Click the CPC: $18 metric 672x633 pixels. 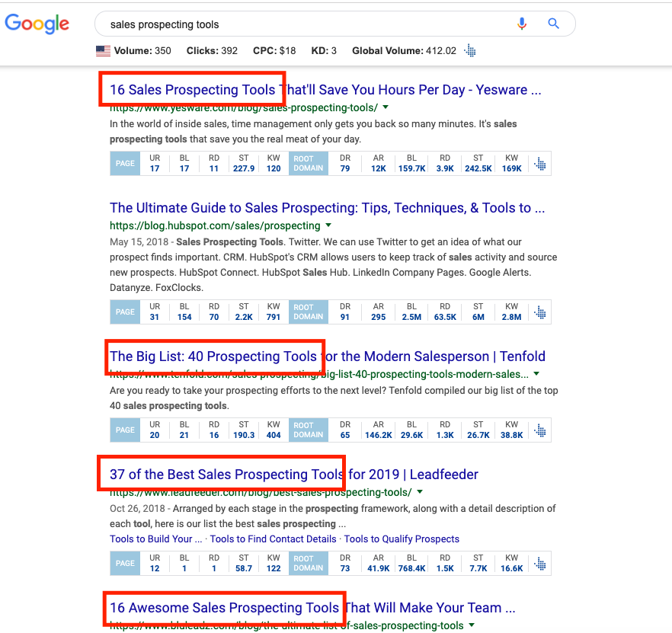tap(274, 51)
